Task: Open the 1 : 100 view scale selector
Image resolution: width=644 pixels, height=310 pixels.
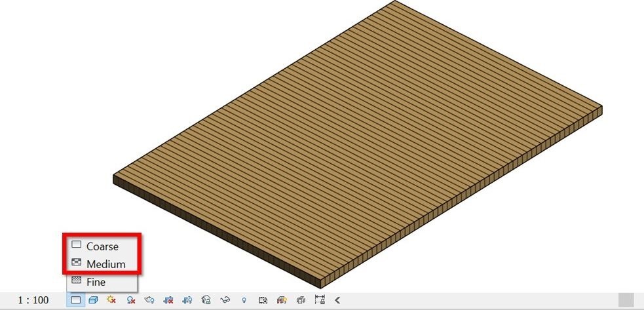Action: click(33, 300)
